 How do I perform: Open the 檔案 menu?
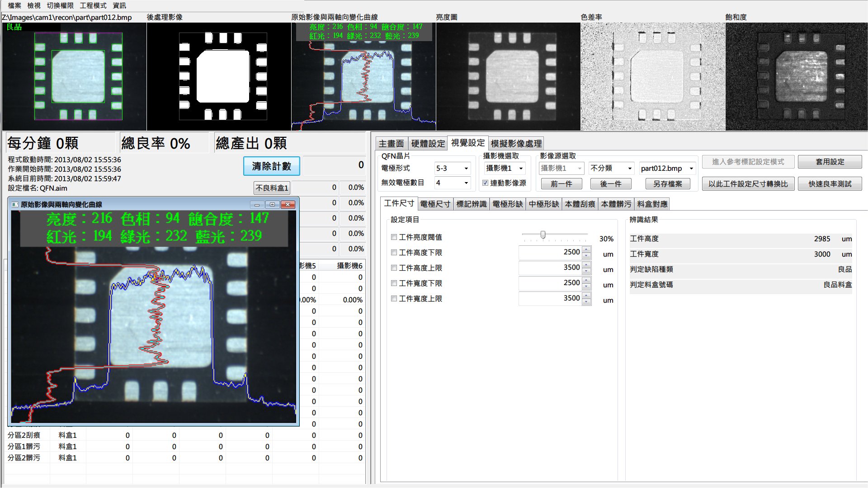click(x=14, y=5)
